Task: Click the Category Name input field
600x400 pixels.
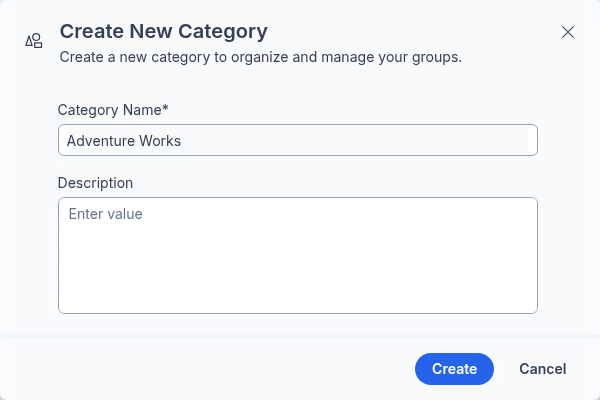Action: tap(298, 140)
